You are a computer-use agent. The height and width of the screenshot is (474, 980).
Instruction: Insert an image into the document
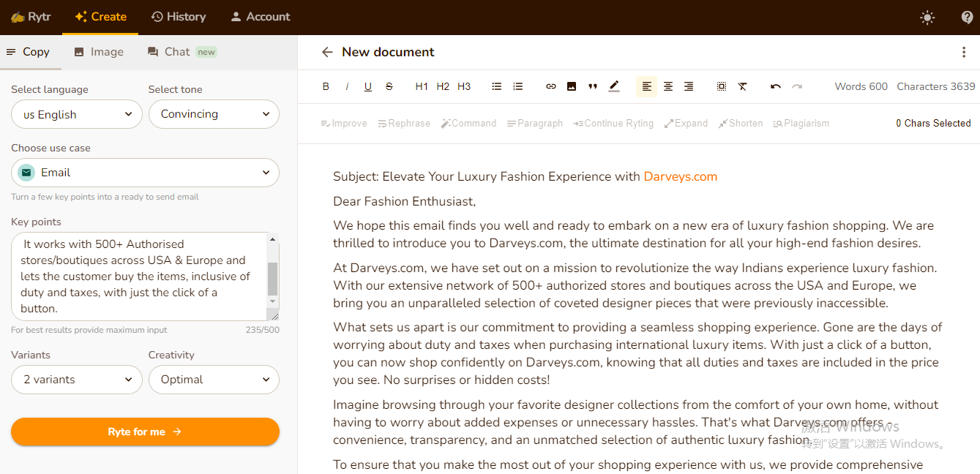tap(572, 86)
